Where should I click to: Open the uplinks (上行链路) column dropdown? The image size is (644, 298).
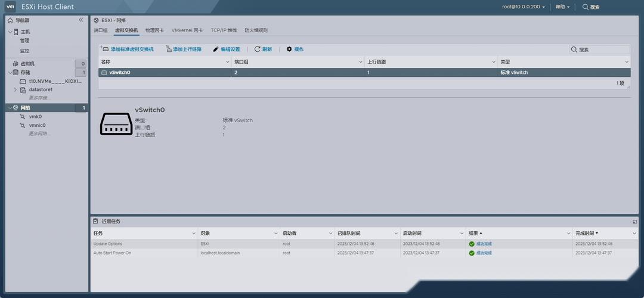tap(494, 62)
